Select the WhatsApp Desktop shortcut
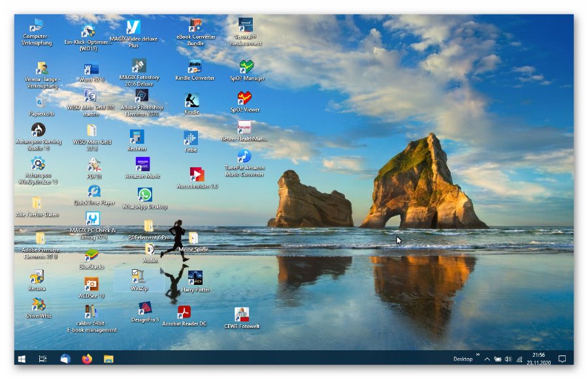 (x=145, y=195)
